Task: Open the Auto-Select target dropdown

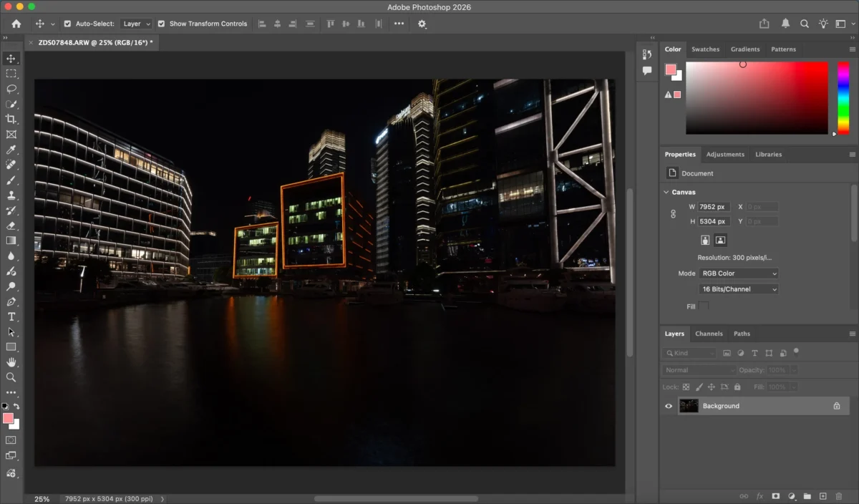Action: (136, 23)
